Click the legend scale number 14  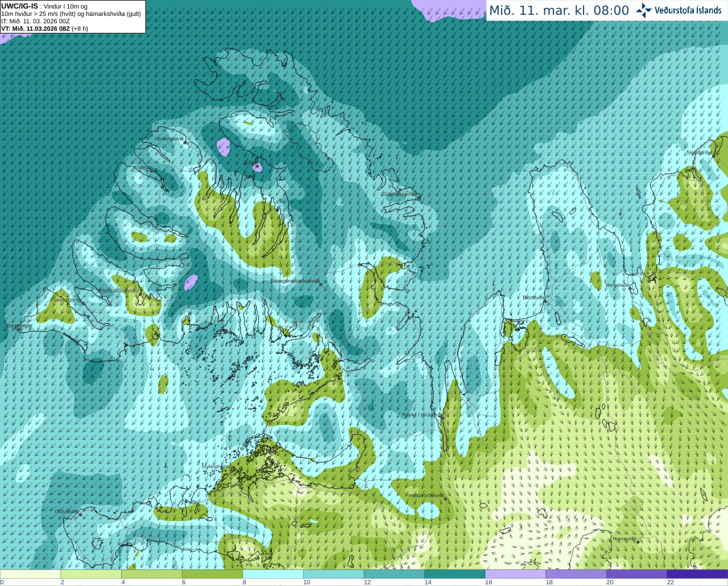[x=428, y=582]
